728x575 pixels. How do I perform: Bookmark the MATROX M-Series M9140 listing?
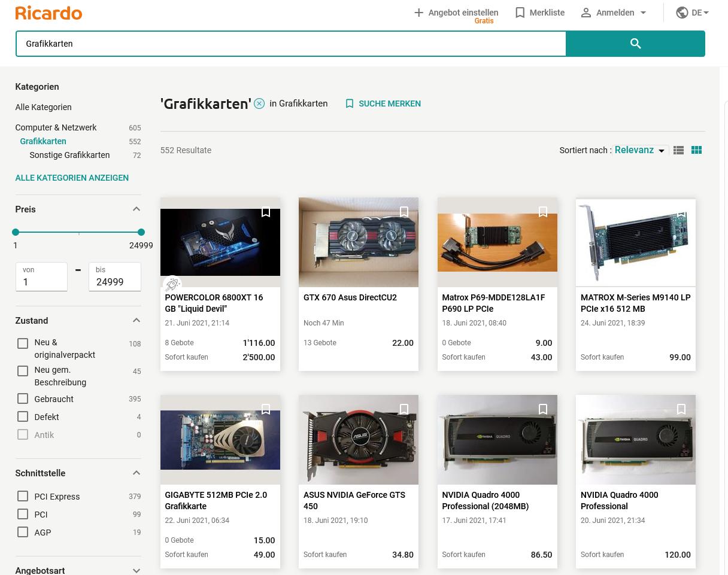pyautogui.click(x=681, y=212)
